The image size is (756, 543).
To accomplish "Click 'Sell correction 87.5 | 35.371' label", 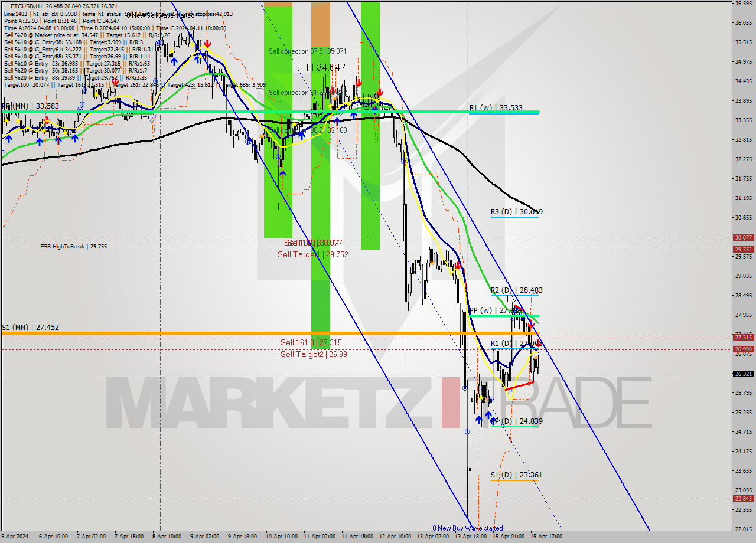I will (307, 51).
